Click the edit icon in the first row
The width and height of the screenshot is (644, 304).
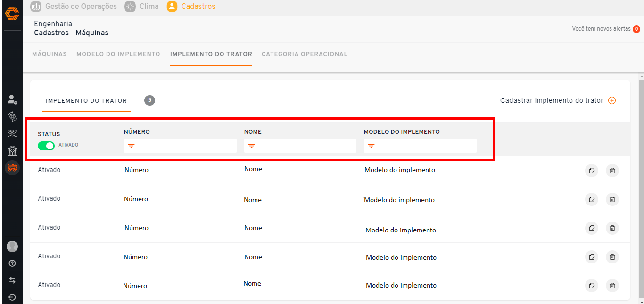(592, 171)
